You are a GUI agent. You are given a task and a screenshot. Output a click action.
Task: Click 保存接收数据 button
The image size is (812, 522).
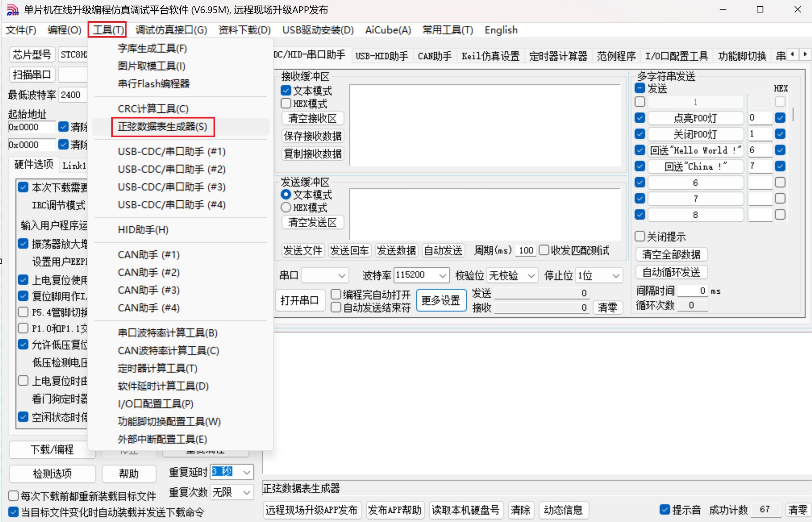tap(313, 136)
